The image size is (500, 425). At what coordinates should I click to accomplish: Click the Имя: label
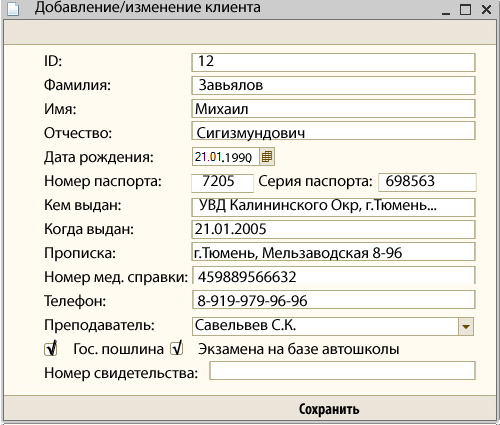tap(60, 109)
